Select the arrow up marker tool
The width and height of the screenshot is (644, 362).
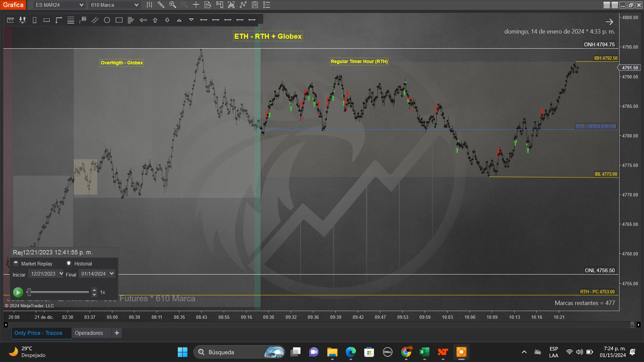pyautogui.click(x=155, y=20)
